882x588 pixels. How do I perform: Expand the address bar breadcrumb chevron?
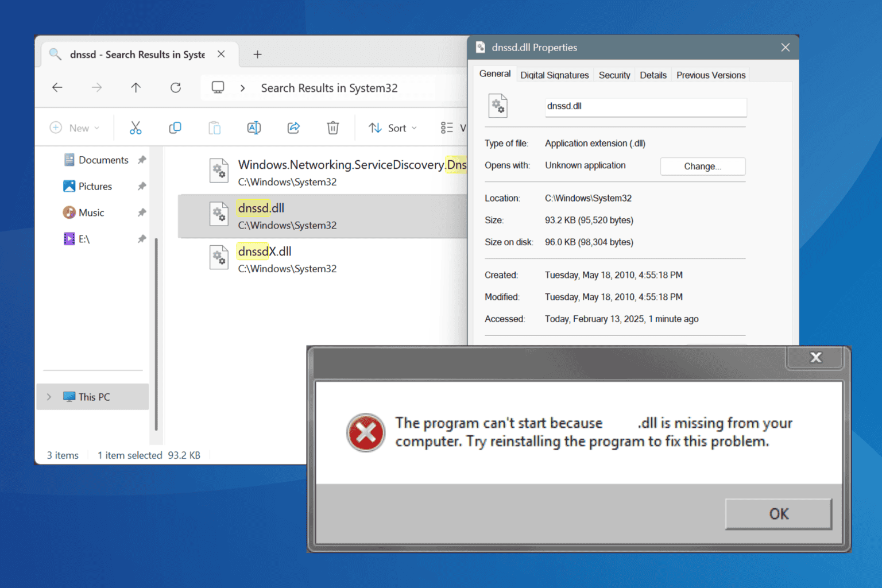(243, 88)
